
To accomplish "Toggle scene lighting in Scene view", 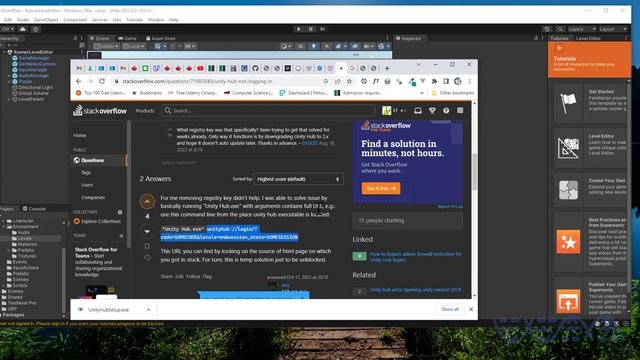I will pyautogui.click(x=313, y=46).
